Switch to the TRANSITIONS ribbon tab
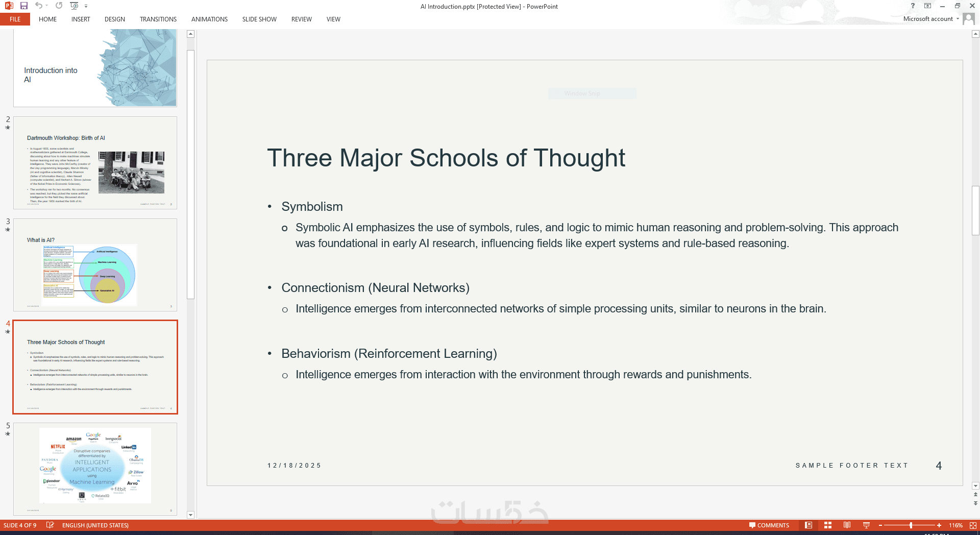 click(158, 19)
